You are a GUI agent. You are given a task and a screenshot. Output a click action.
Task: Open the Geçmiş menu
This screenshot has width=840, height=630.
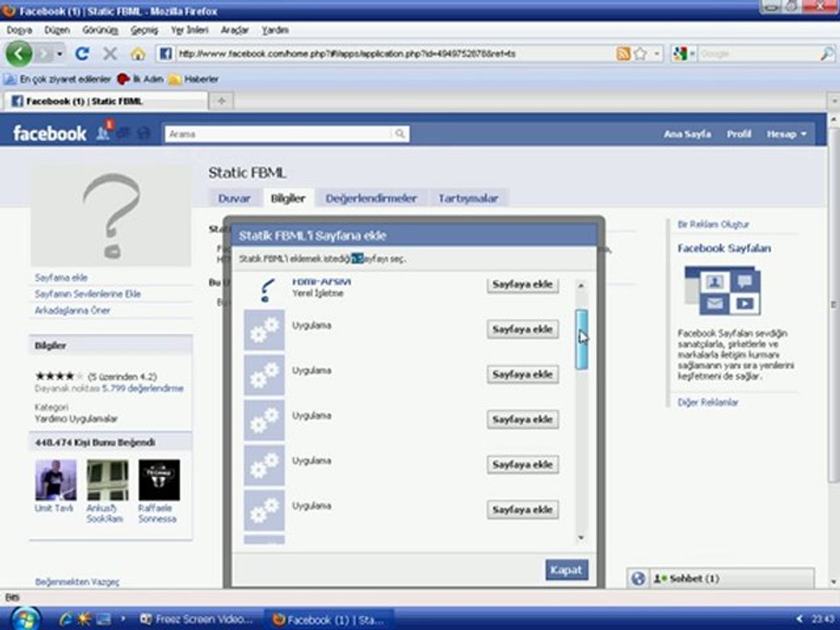coord(144,30)
